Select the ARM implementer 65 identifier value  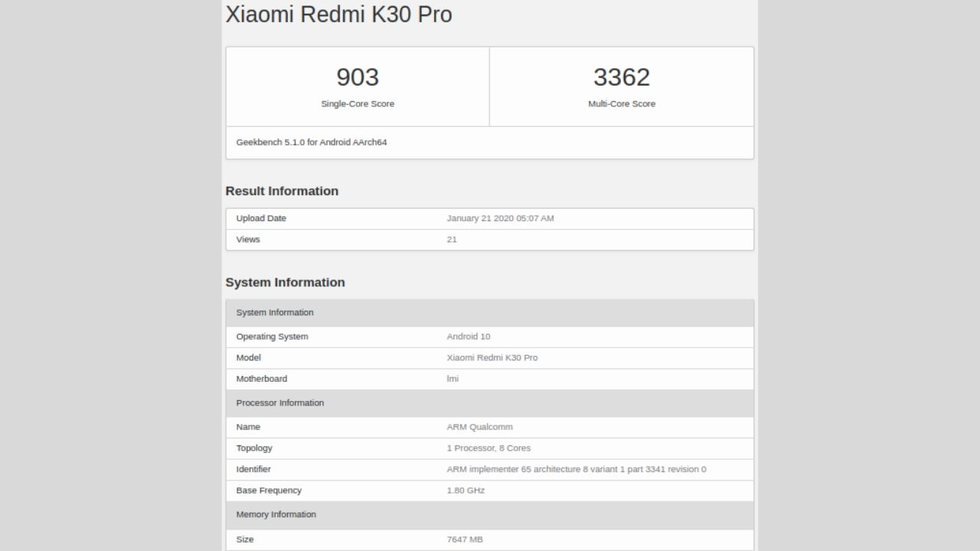click(577, 469)
